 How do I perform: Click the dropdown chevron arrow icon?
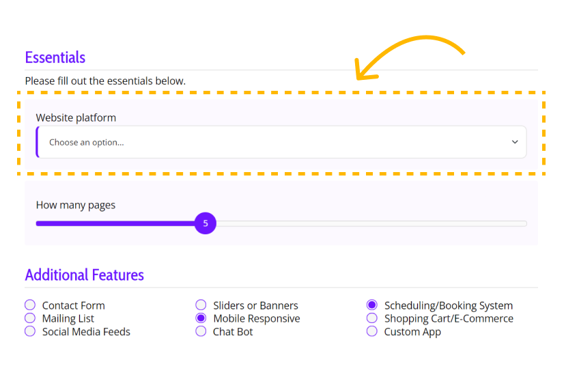[515, 142]
